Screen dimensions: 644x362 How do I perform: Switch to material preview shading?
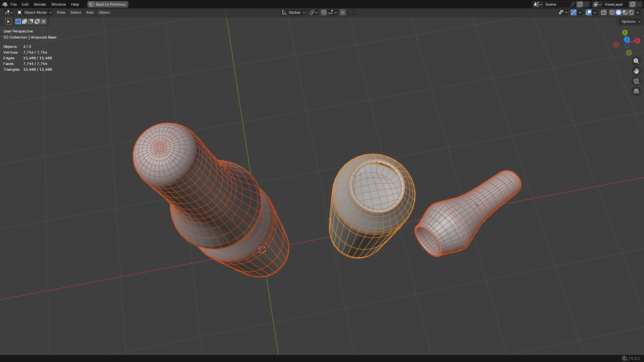pos(625,12)
